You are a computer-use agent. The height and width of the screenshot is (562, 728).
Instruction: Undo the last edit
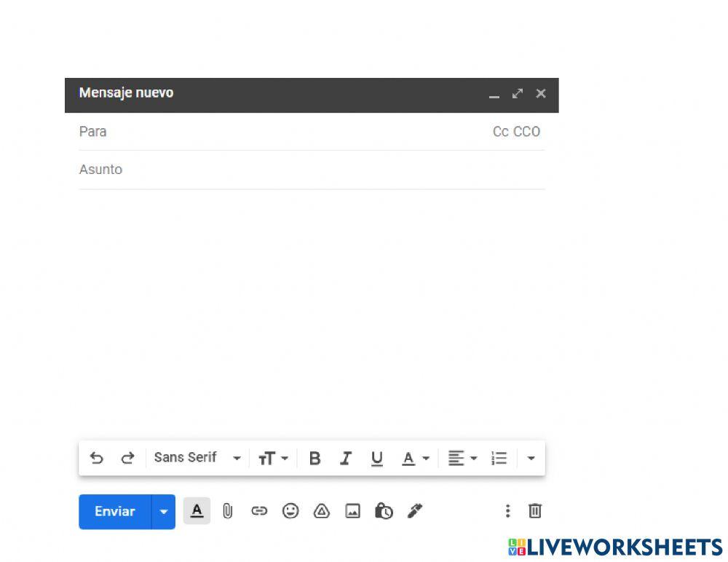(x=96, y=458)
